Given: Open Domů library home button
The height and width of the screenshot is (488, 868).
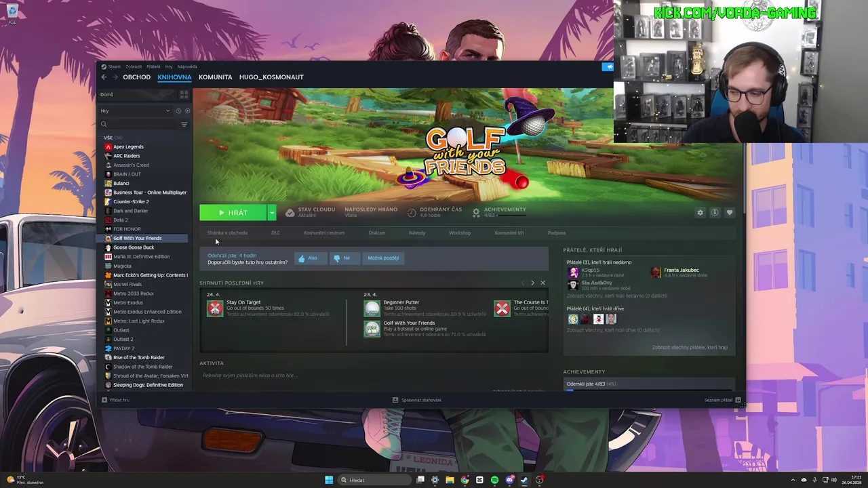Looking at the screenshot, I should (138, 94).
